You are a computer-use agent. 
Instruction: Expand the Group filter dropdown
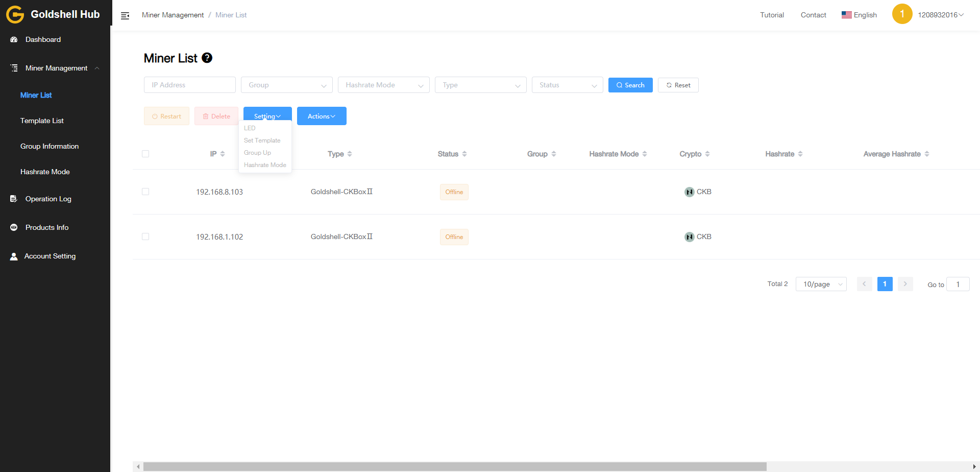tap(286, 85)
